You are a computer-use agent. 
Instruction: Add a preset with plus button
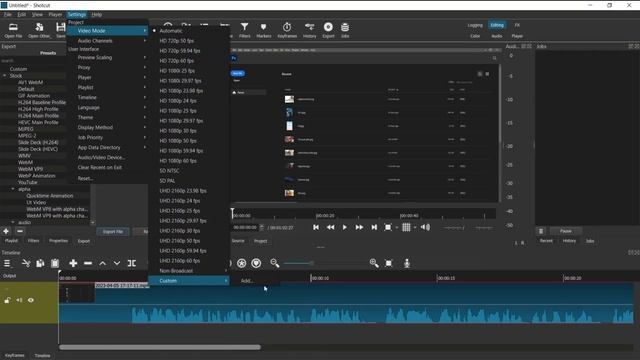6,231
